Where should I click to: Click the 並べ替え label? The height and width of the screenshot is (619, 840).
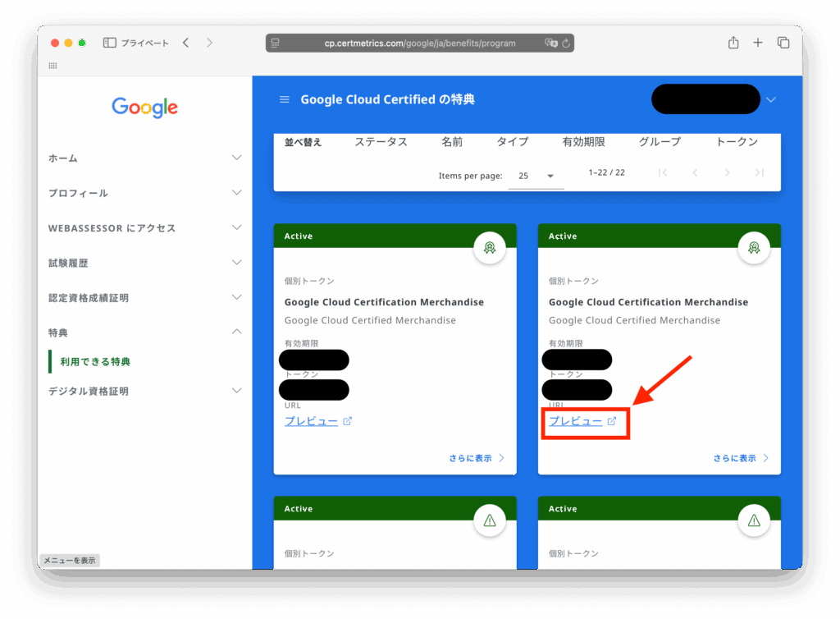tap(303, 142)
